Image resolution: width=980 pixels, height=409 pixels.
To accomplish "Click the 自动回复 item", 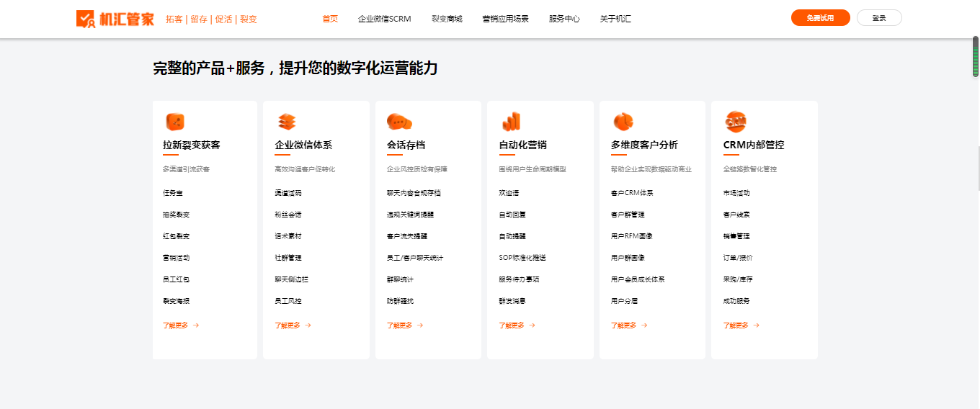I will coord(512,215).
